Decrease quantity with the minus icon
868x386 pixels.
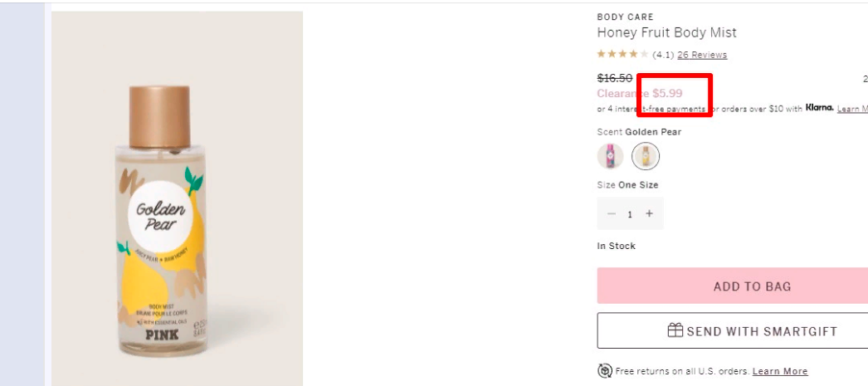point(611,214)
